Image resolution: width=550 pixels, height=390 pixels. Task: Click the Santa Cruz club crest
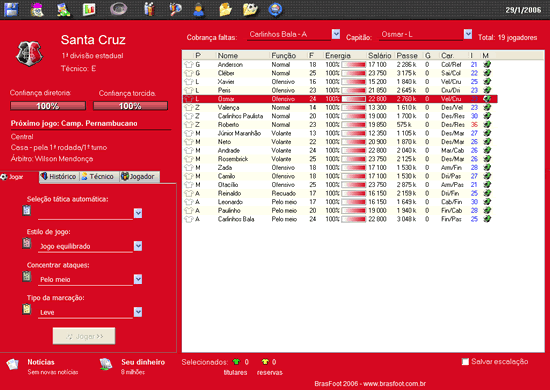[29, 53]
